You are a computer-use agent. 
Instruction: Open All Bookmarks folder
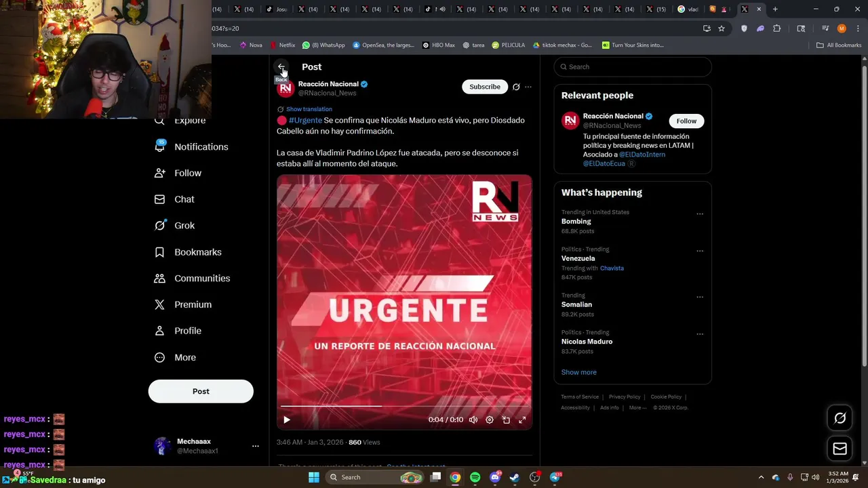(x=839, y=45)
